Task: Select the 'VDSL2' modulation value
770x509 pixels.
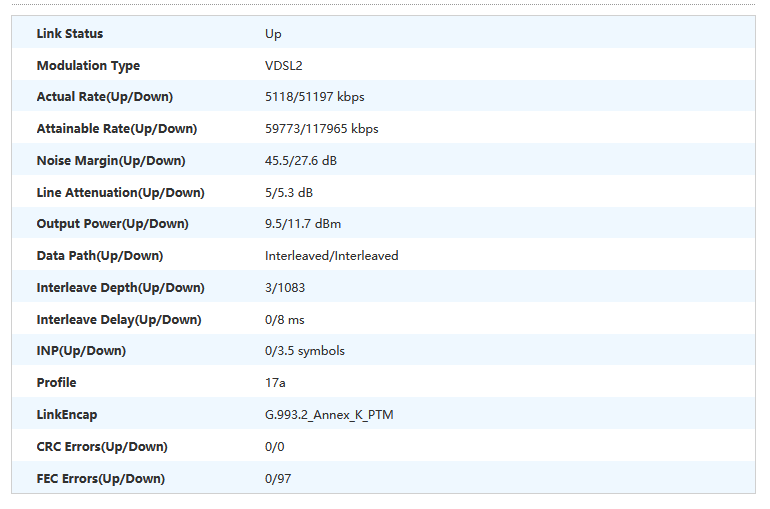Action: (x=284, y=66)
